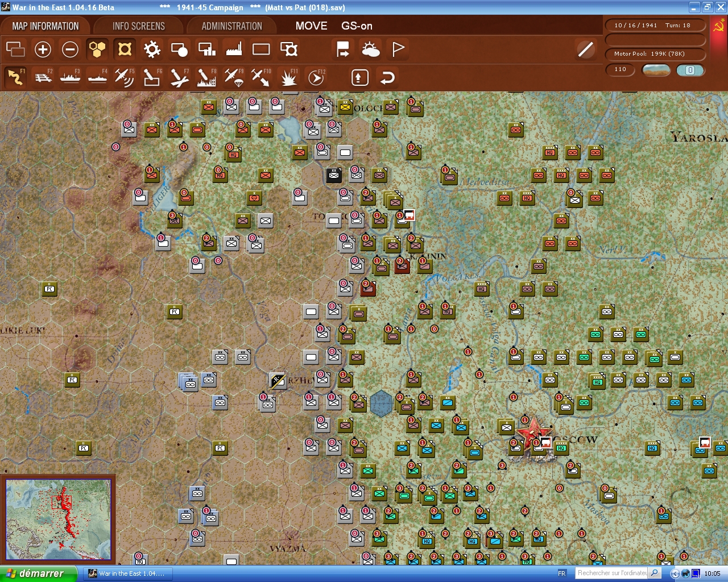Select Air recon mode (F5)
728x582 pixels.
[x=125, y=77]
